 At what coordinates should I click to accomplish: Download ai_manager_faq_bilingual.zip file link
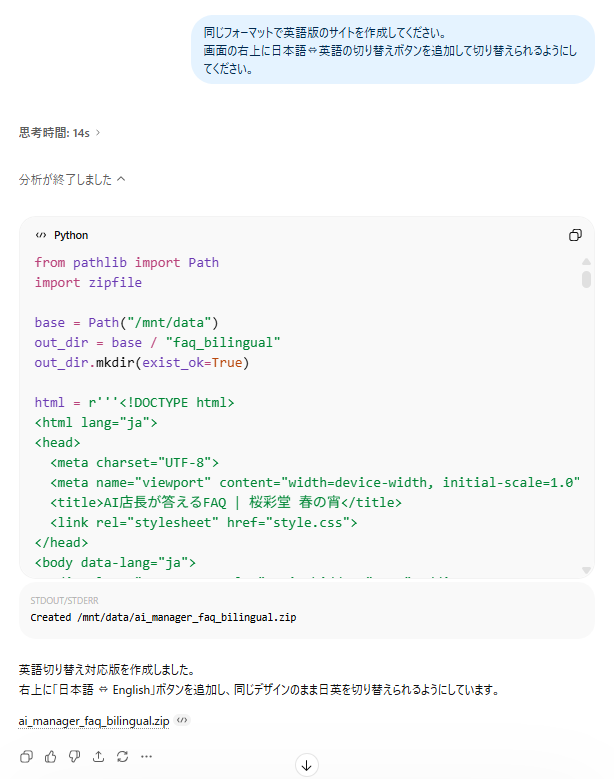pos(93,720)
